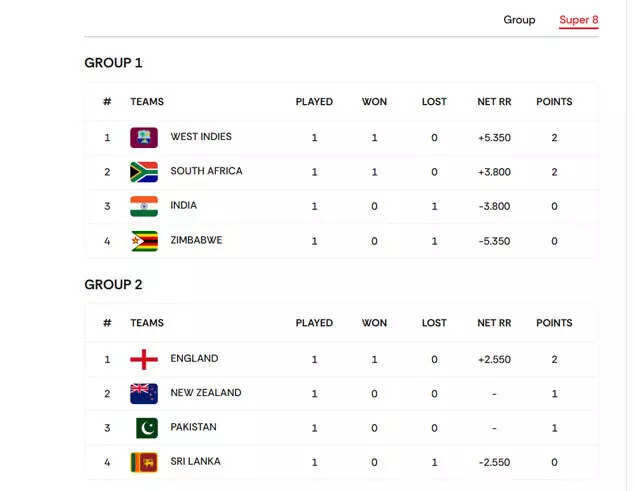This screenshot has height=491, width=635.
Task: Click the New Zealand team name
Action: click(x=205, y=393)
